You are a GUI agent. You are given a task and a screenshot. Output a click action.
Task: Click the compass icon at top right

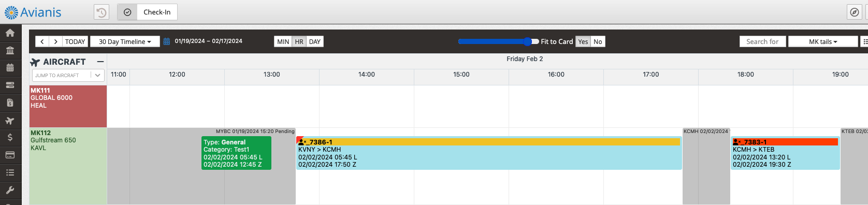(x=855, y=12)
